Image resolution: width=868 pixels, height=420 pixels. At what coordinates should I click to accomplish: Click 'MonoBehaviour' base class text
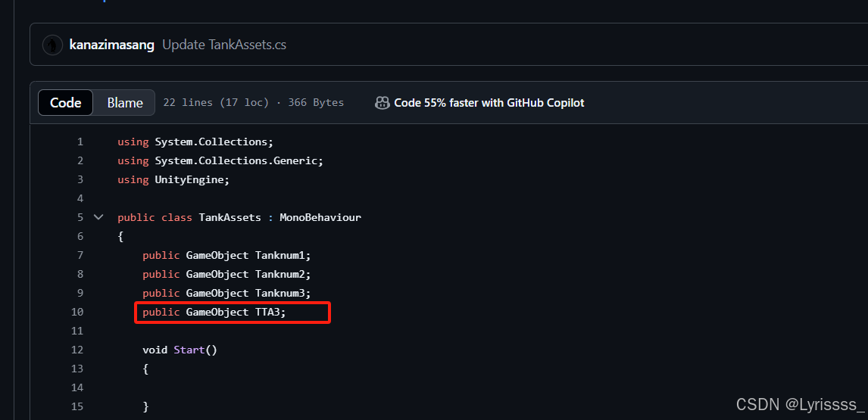click(320, 217)
